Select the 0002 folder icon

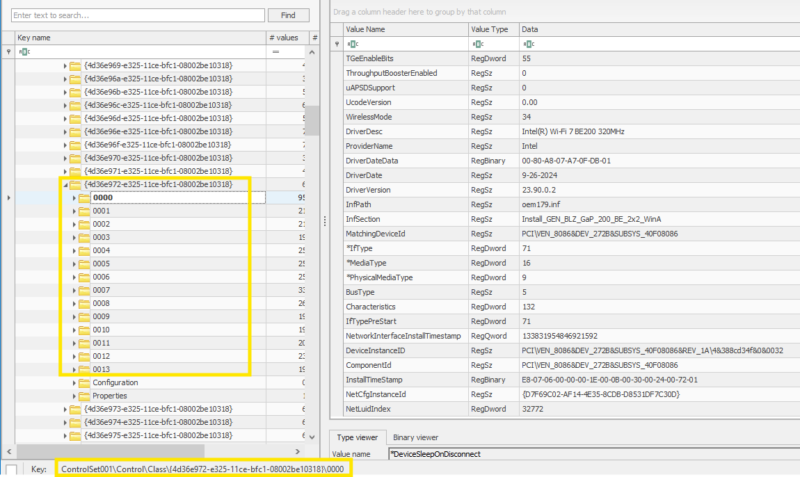(84, 224)
